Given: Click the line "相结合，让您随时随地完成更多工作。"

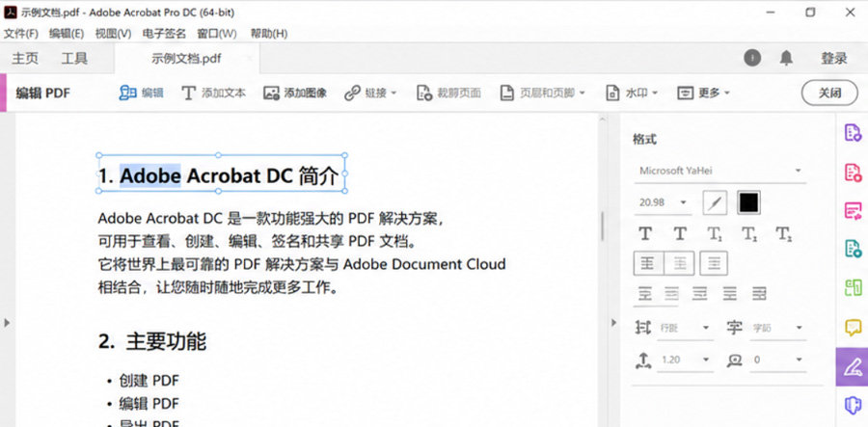Looking at the screenshot, I should point(218,287).
